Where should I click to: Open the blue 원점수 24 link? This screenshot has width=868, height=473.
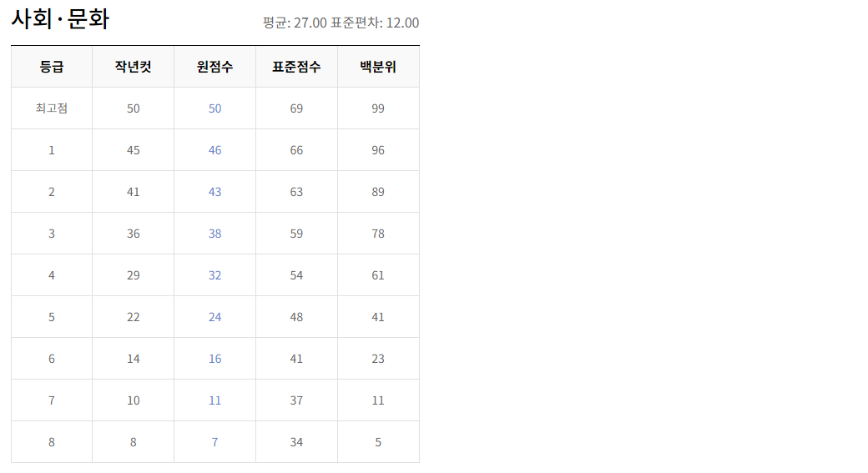(x=214, y=317)
